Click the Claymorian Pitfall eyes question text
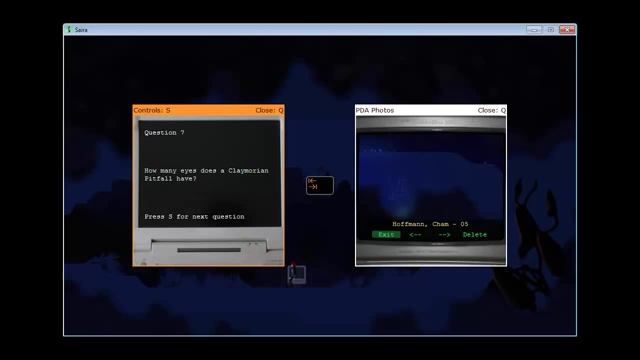640x360 pixels. point(206,174)
